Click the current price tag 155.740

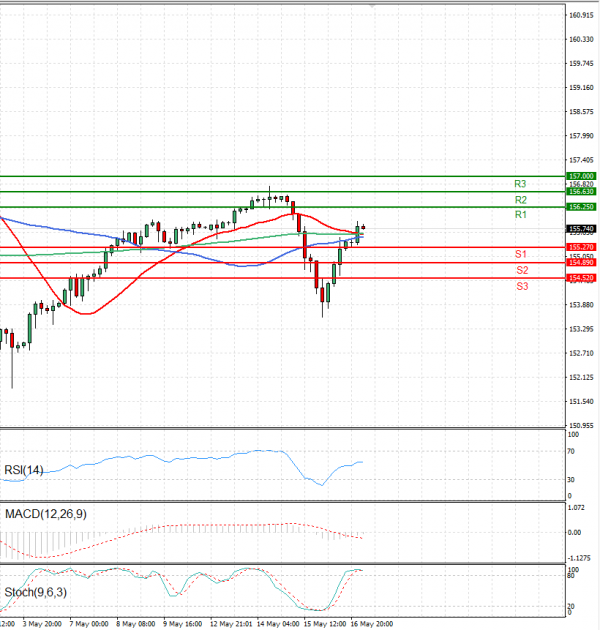581,229
